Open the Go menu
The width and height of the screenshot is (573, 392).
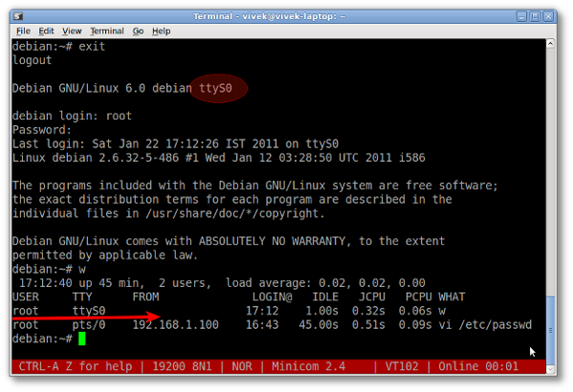pyautogui.click(x=138, y=31)
